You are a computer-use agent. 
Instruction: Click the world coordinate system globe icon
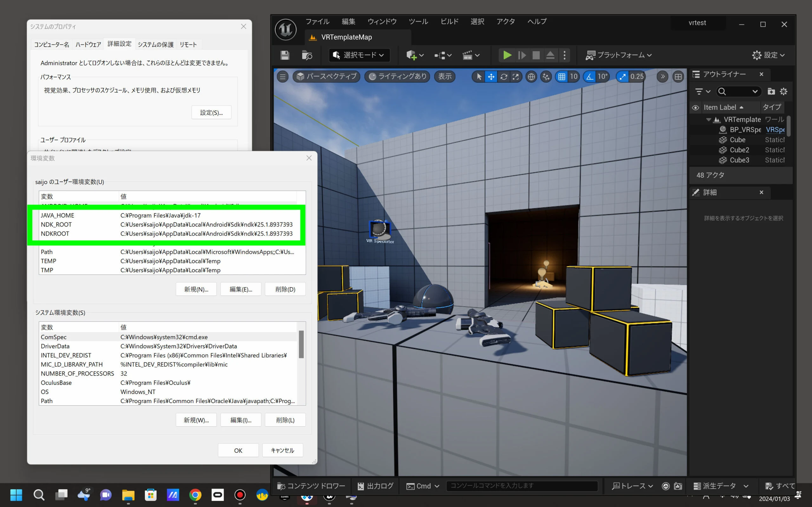pyautogui.click(x=531, y=77)
